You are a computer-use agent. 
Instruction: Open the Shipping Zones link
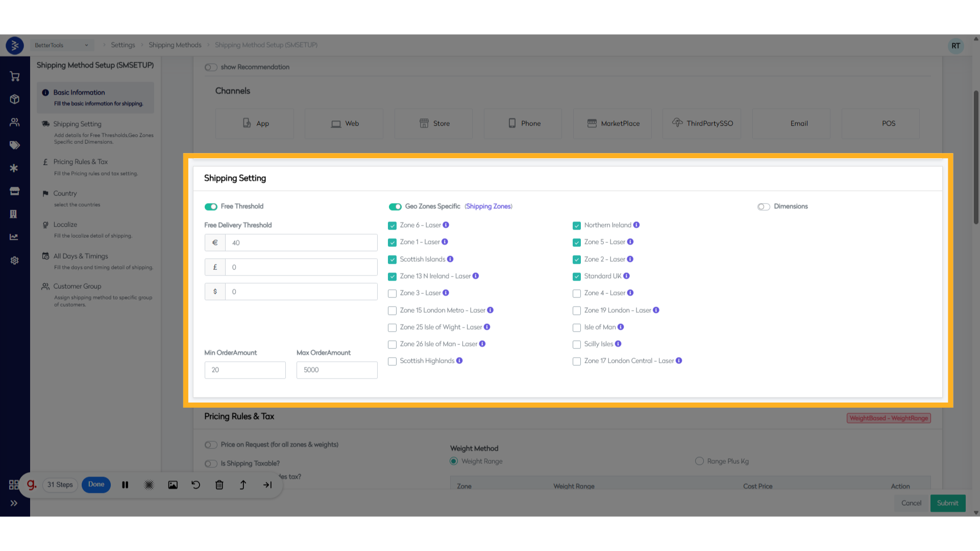pos(488,206)
